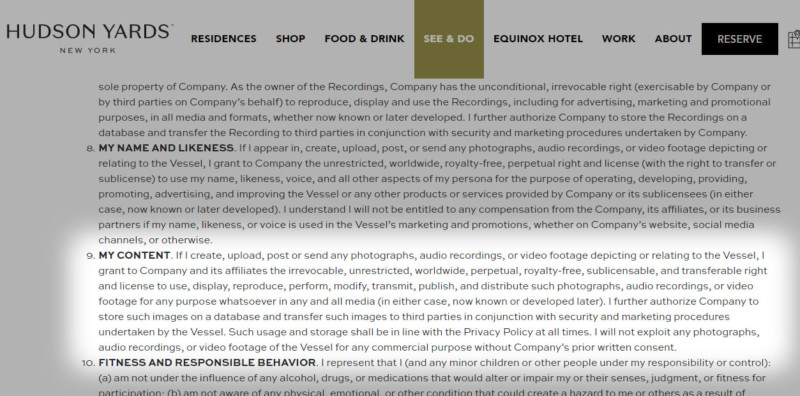Click the "sole property of Company" sentence
Screen dimensions: 800x396
tap(162, 87)
